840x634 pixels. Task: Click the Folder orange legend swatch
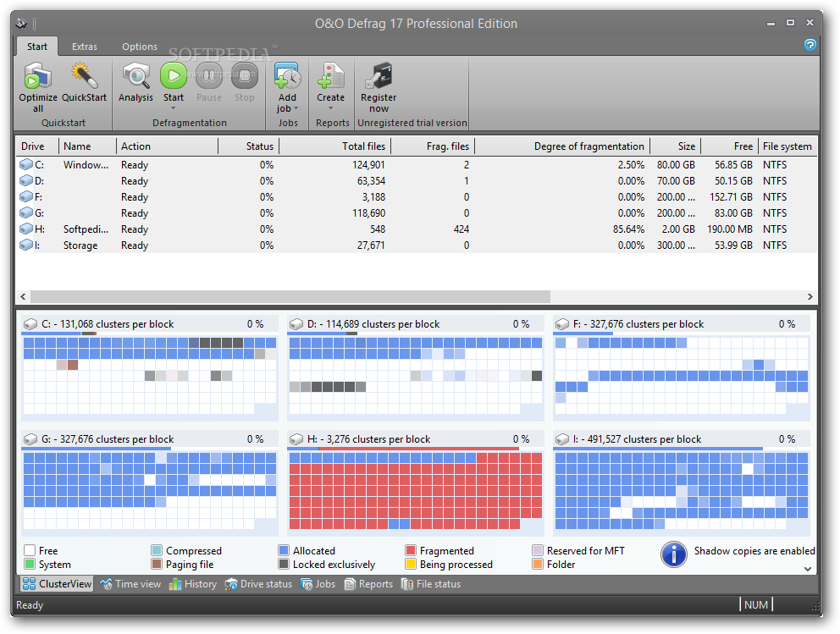click(x=538, y=564)
